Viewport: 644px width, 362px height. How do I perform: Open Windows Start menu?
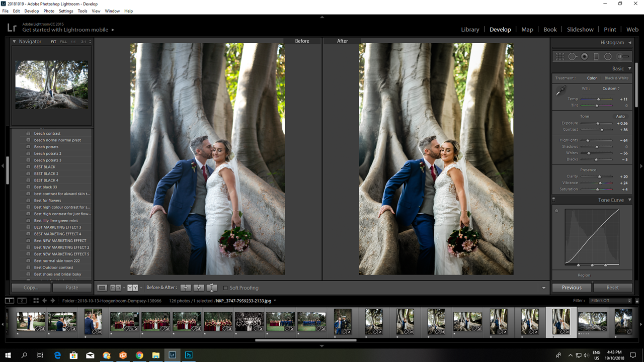pyautogui.click(x=8, y=355)
